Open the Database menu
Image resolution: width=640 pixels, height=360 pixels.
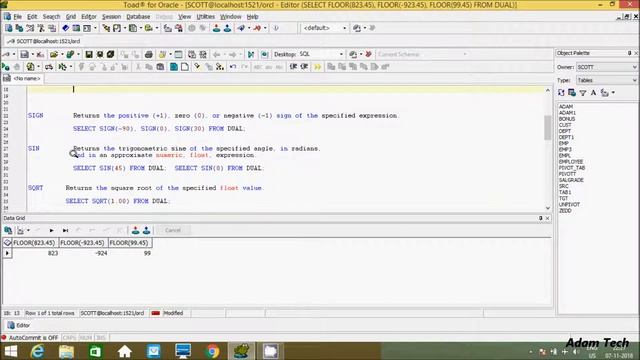[x=138, y=17]
